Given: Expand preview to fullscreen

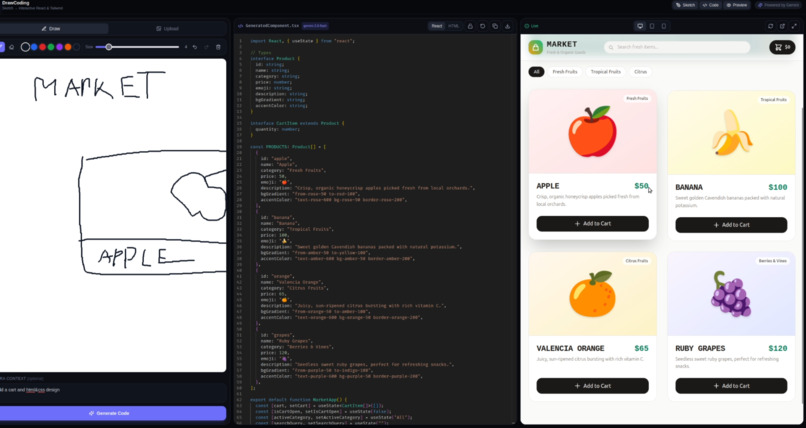Looking at the screenshot, I should coord(794,26).
